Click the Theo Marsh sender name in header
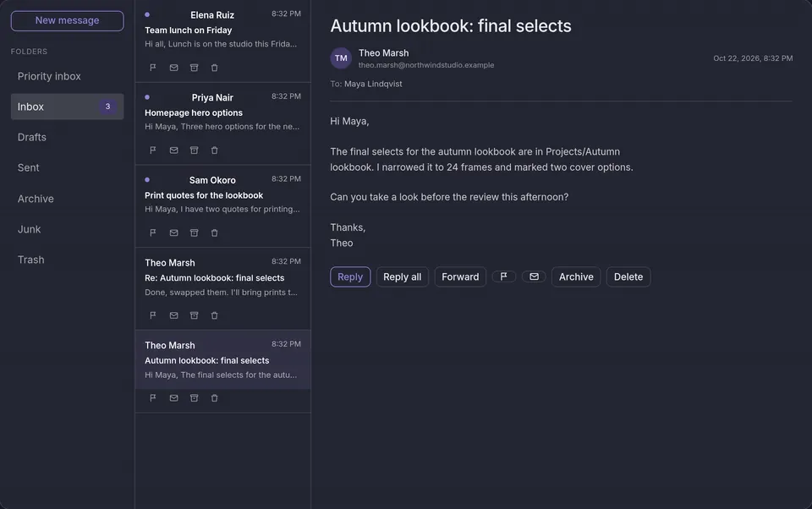The height and width of the screenshot is (509, 812). pyautogui.click(x=384, y=52)
